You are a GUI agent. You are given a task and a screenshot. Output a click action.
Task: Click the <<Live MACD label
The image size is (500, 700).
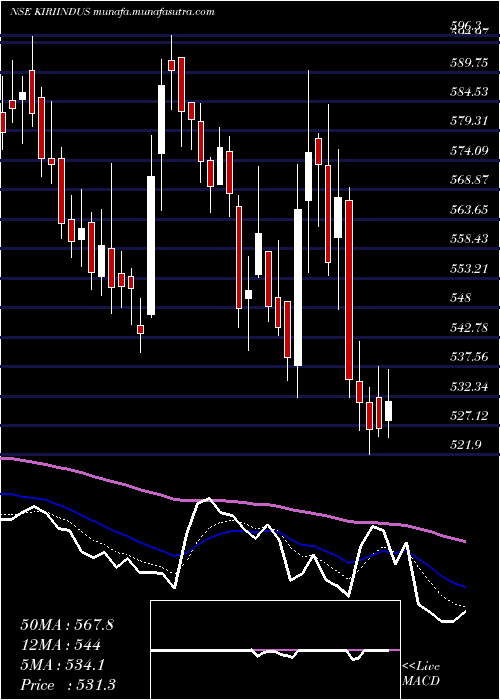pos(421,674)
